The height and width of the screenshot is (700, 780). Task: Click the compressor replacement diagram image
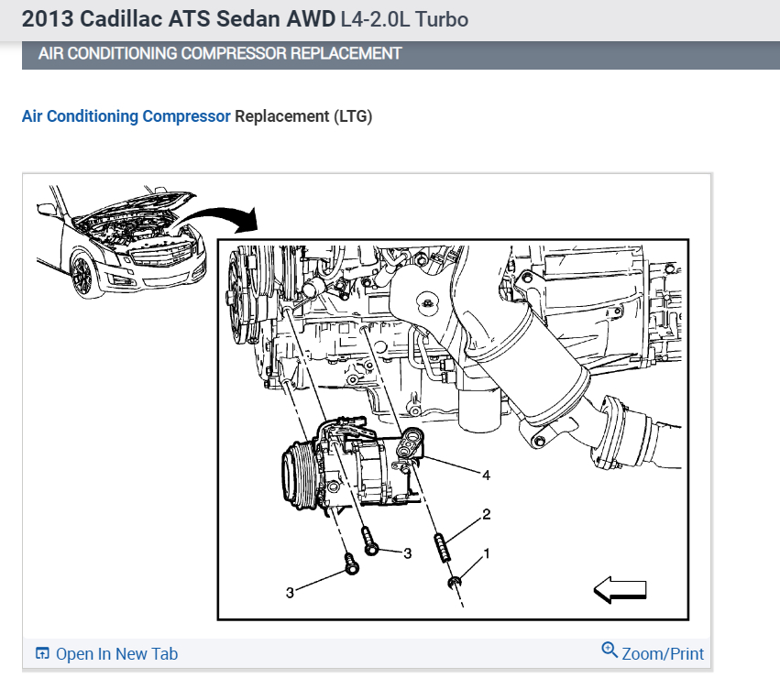[368, 406]
